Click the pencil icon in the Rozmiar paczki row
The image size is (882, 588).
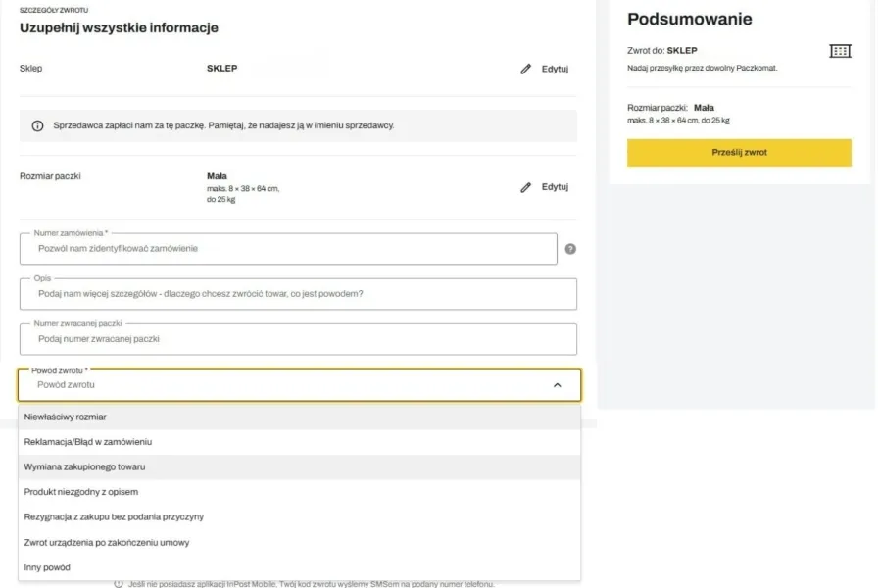pos(525,187)
